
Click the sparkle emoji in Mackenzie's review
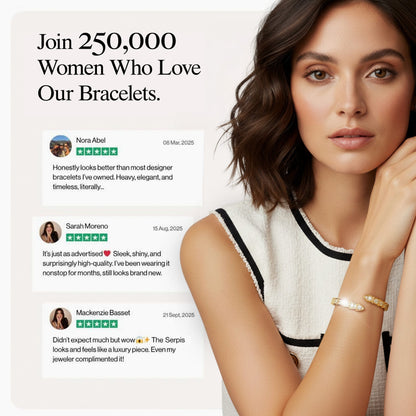tap(147, 340)
